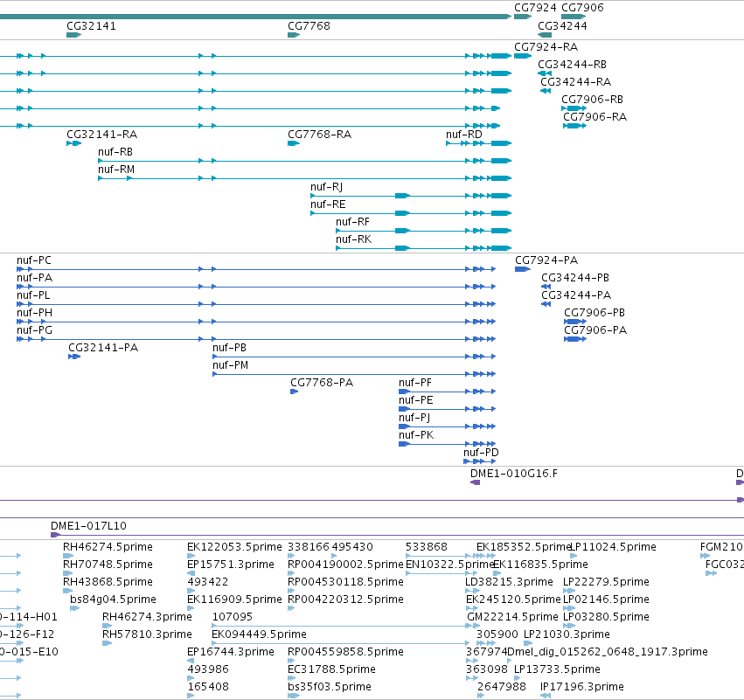Click the CG32141 gene label
Viewport: 744px width, 700px height.
pyautogui.click(x=91, y=25)
